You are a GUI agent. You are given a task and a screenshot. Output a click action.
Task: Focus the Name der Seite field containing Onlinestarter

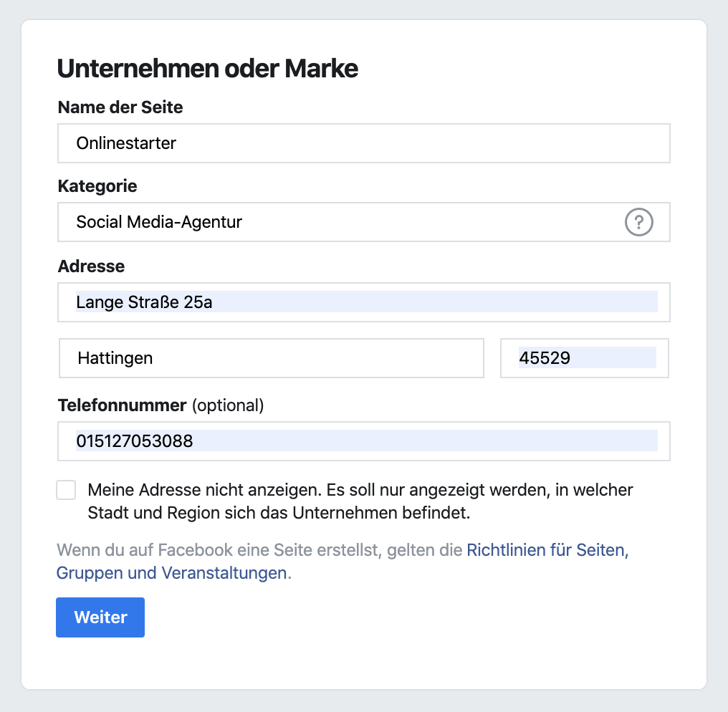pos(364,143)
